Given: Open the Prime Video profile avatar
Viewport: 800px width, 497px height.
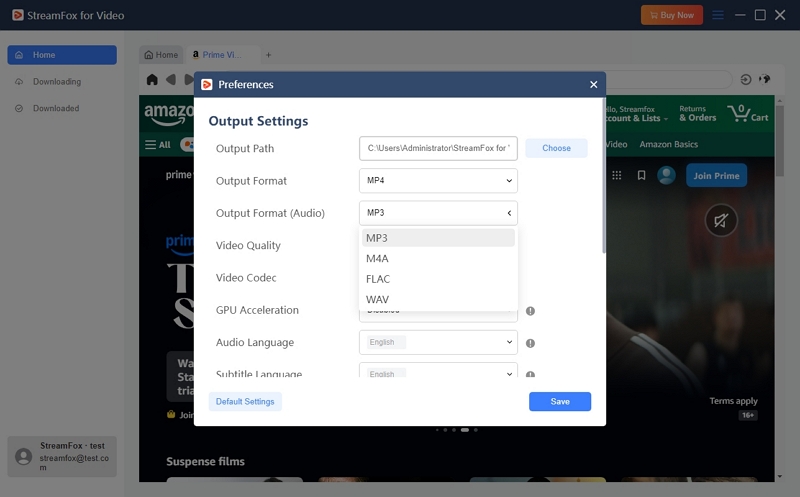Looking at the screenshot, I should point(666,176).
